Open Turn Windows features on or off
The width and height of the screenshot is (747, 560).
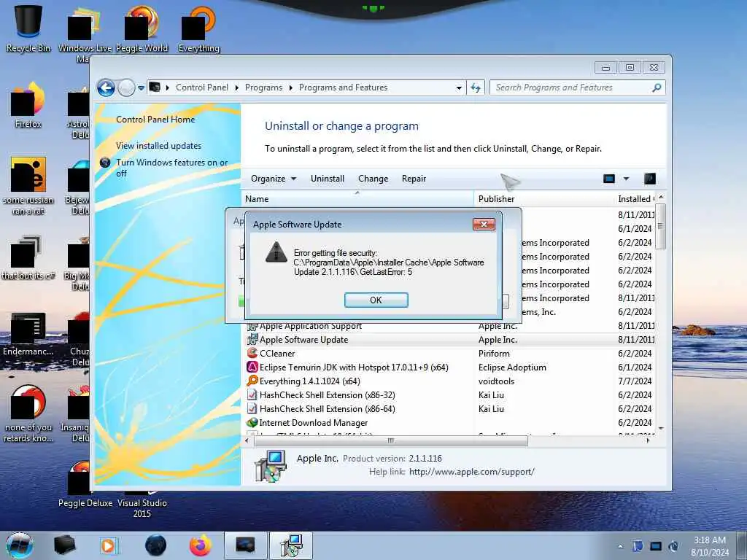[x=171, y=168]
